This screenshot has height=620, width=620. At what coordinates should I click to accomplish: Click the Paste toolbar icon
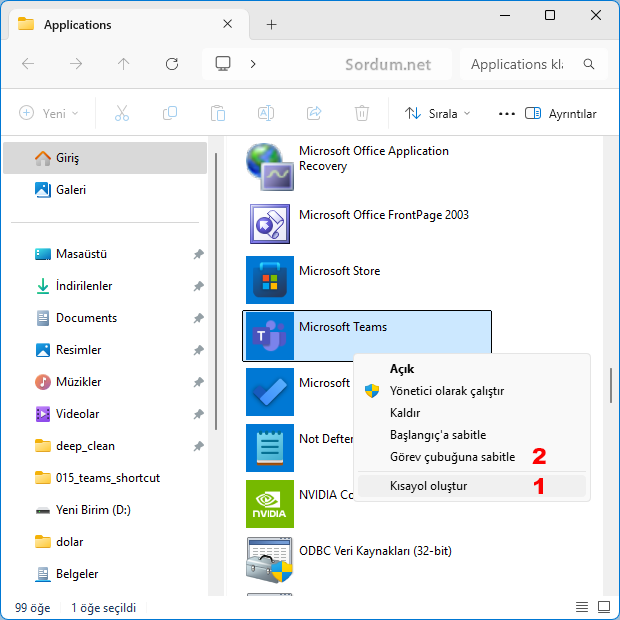pos(218,113)
